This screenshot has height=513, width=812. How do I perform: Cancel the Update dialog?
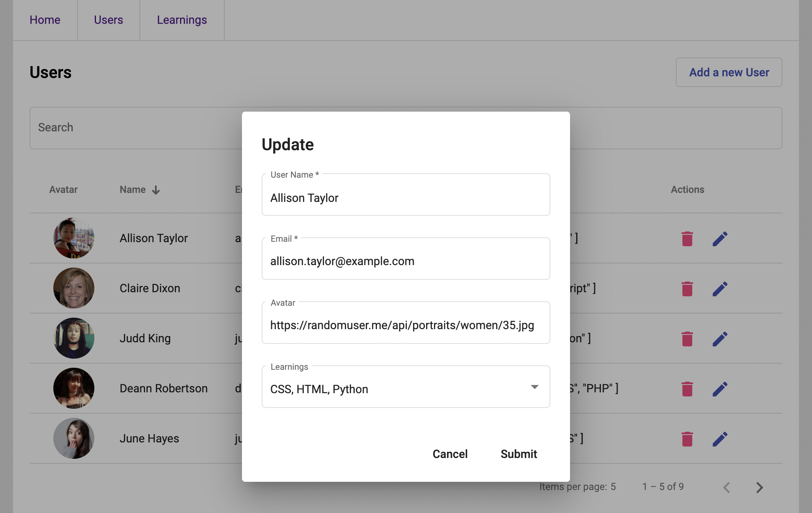(x=450, y=454)
